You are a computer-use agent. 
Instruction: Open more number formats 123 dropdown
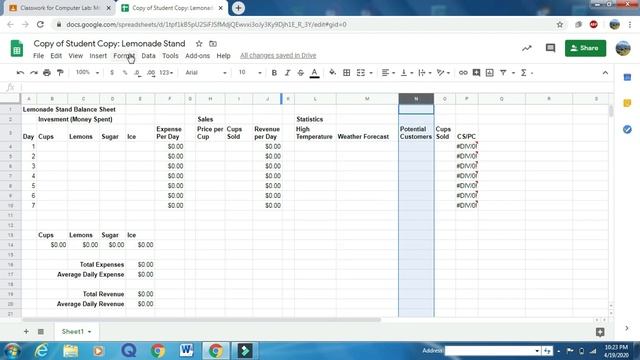[166, 73]
